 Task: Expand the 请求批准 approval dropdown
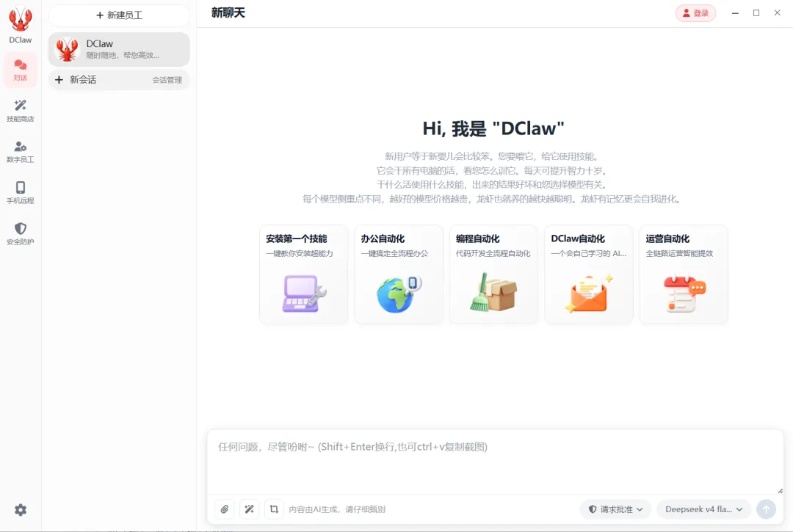pyautogui.click(x=615, y=509)
